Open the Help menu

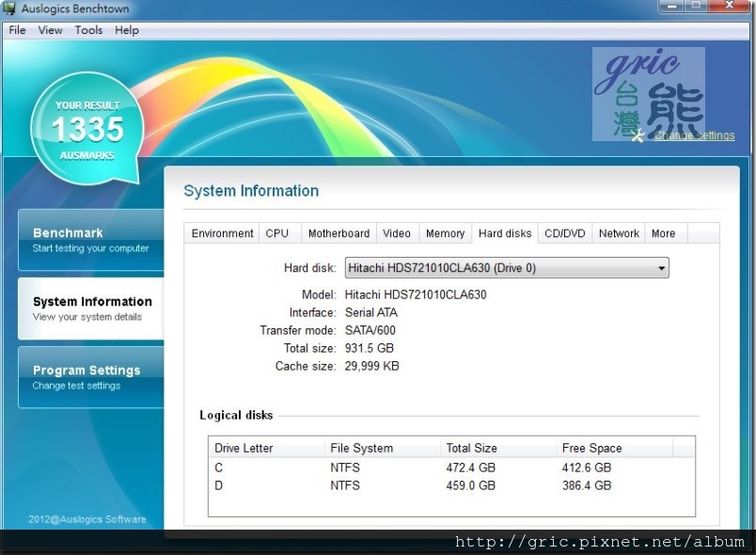pyautogui.click(x=126, y=30)
